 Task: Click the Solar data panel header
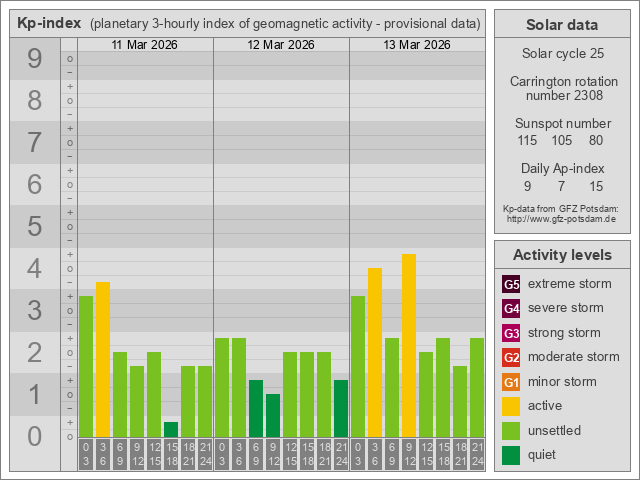coord(561,25)
